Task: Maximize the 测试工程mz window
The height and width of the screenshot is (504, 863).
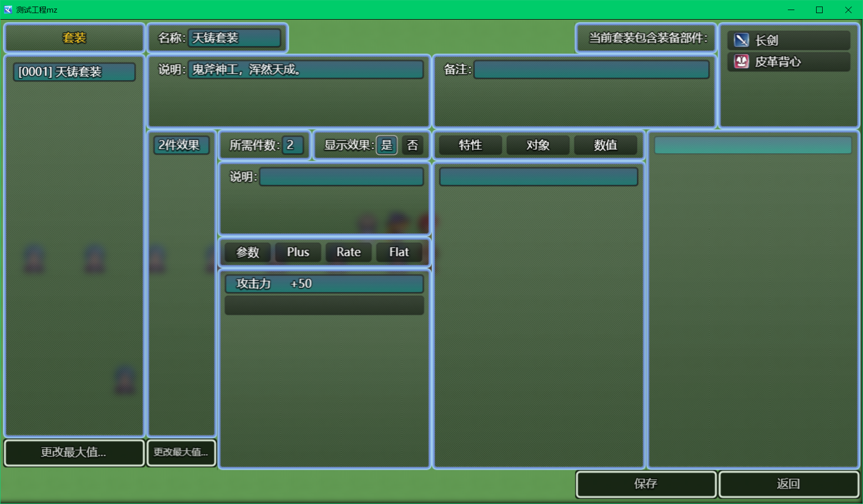Action: (x=820, y=10)
